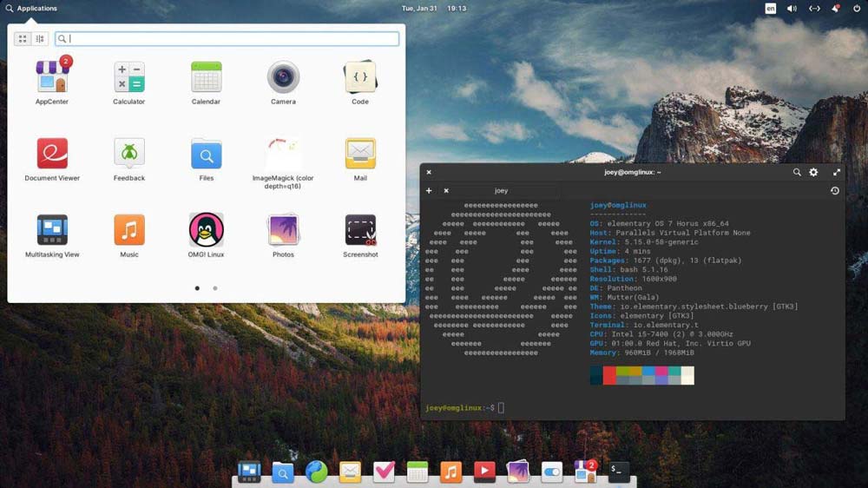The width and height of the screenshot is (868, 488).
Task: Click the terminal prompt line
Action: click(x=464, y=408)
